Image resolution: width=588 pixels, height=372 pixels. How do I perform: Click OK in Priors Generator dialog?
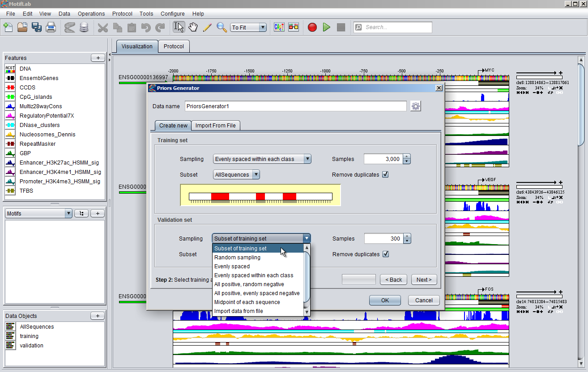[385, 300]
